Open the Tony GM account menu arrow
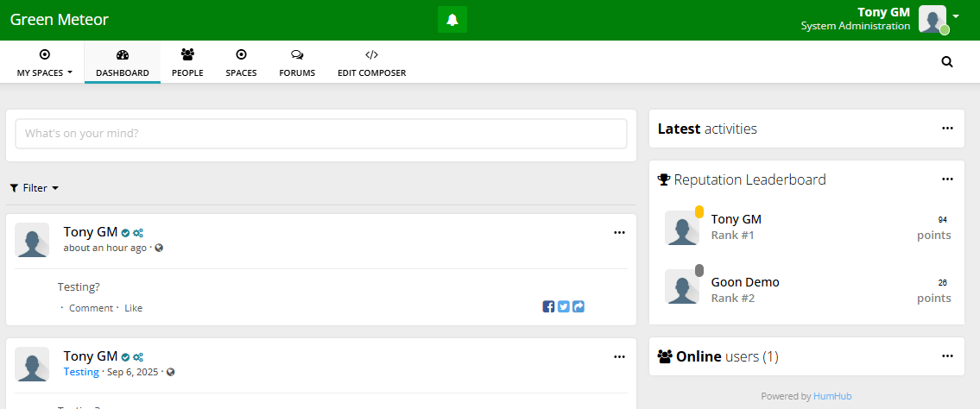980x409 pixels. coord(956,17)
